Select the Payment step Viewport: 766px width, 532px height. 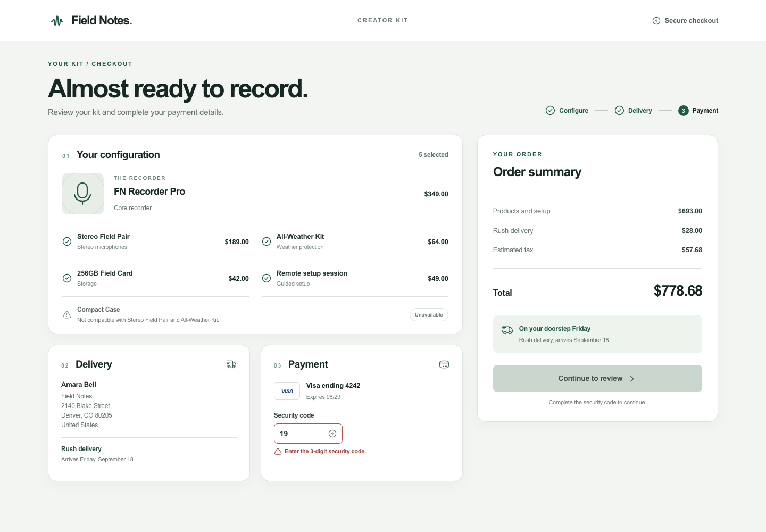698,111
